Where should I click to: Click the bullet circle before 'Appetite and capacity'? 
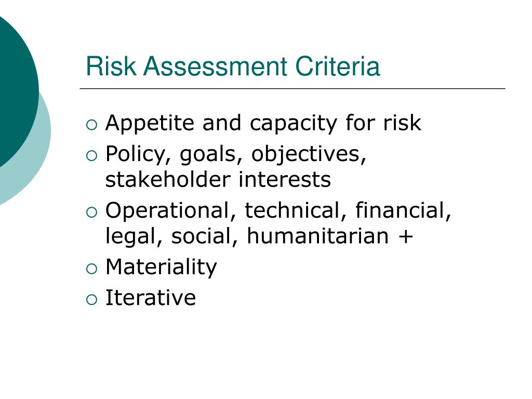point(91,125)
